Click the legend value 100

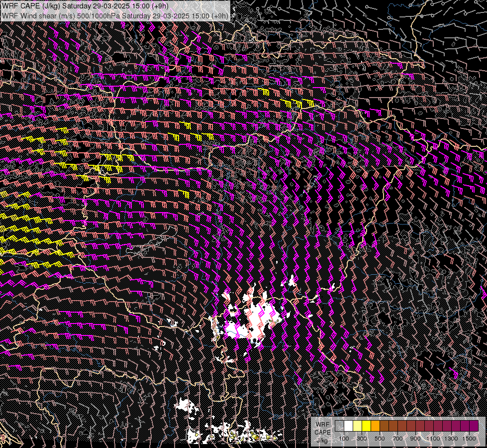click(344, 439)
